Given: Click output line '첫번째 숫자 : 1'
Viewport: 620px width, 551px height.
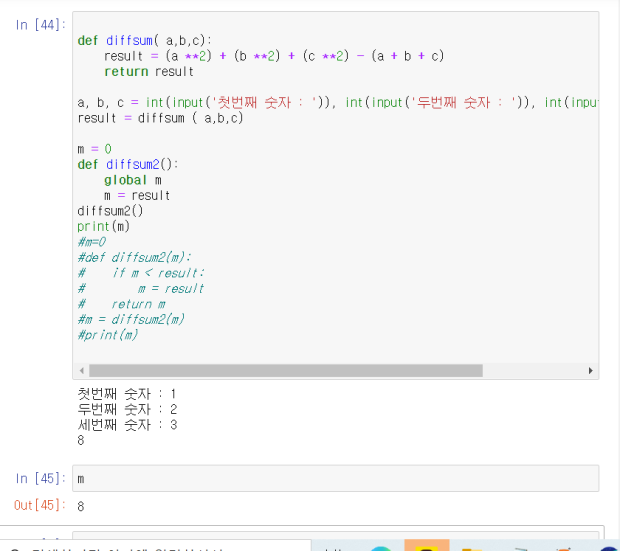Looking at the screenshot, I should (x=127, y=394).
